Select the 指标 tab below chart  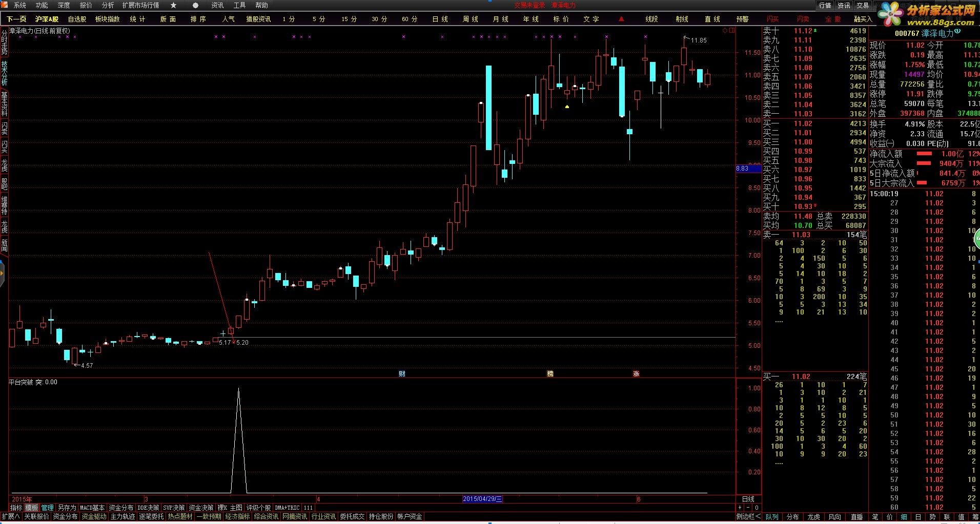pyautogui.click(x=16, y=508)
